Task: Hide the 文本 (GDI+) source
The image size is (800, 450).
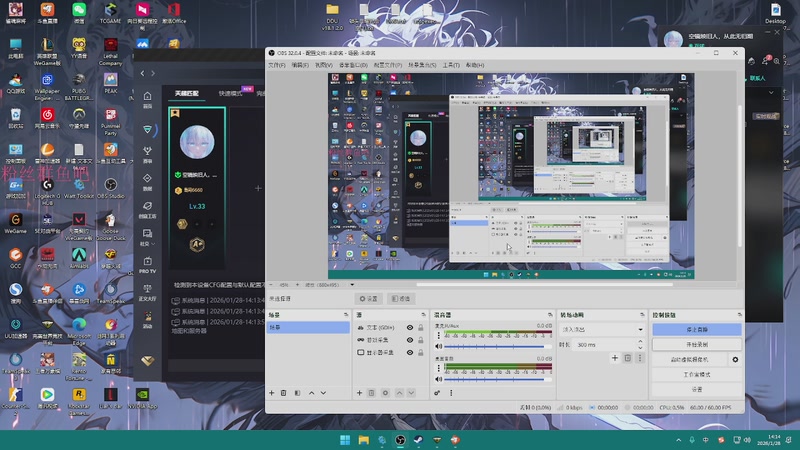Action: click(410, 328)
